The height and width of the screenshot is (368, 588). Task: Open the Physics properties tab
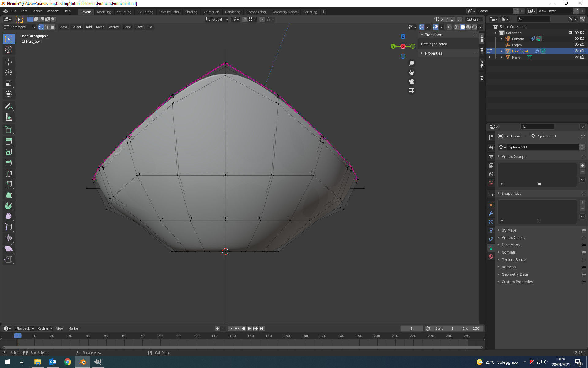[x=491, y=231]
